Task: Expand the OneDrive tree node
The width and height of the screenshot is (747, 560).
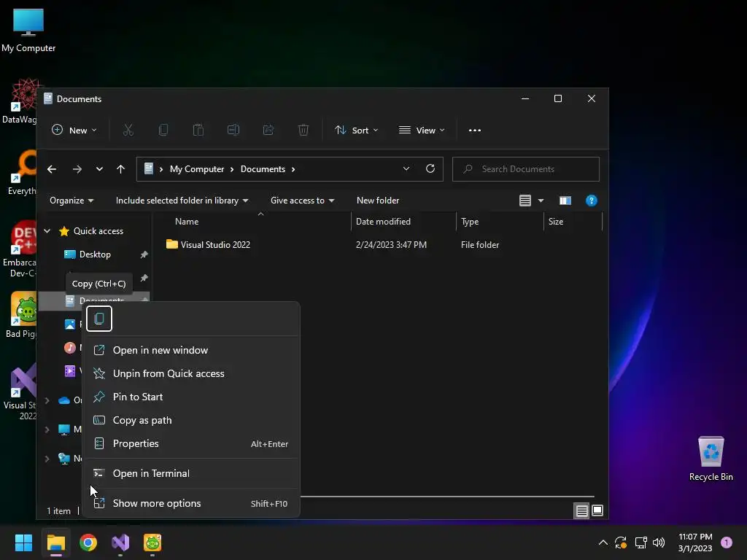Action: coord(47,400)
